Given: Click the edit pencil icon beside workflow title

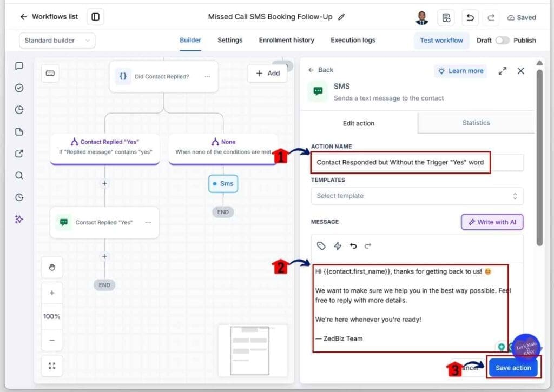Looking at the screenshot, I should (x=341, y=17).
